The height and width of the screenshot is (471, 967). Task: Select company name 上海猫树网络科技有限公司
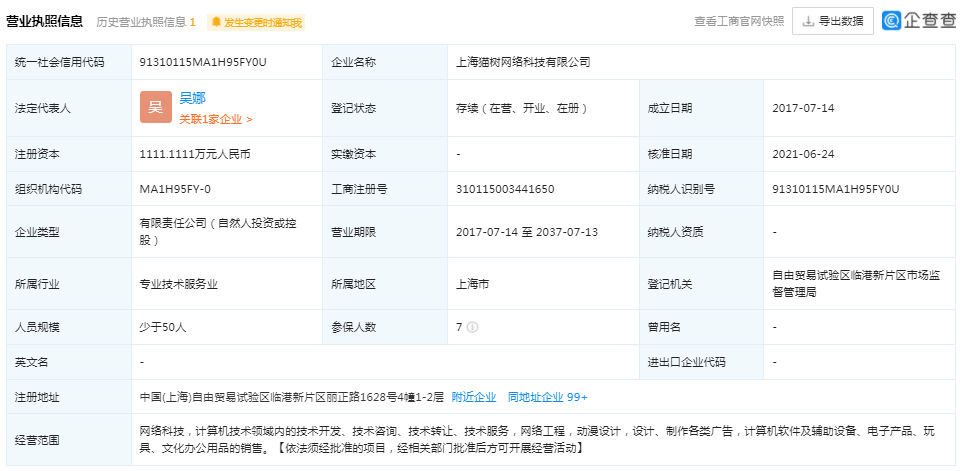click(x=523, y=62)
